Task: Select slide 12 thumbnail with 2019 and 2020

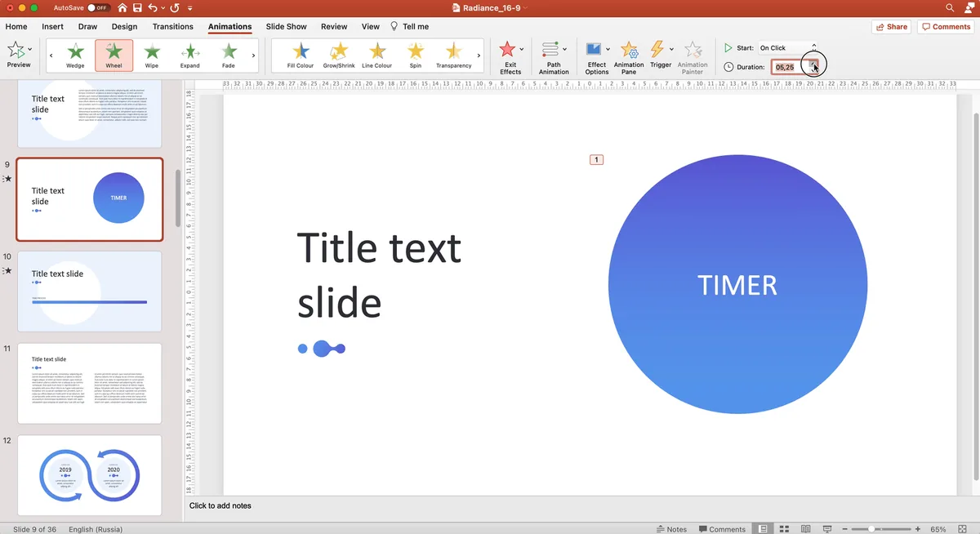Action: click(x=90, y=475)
